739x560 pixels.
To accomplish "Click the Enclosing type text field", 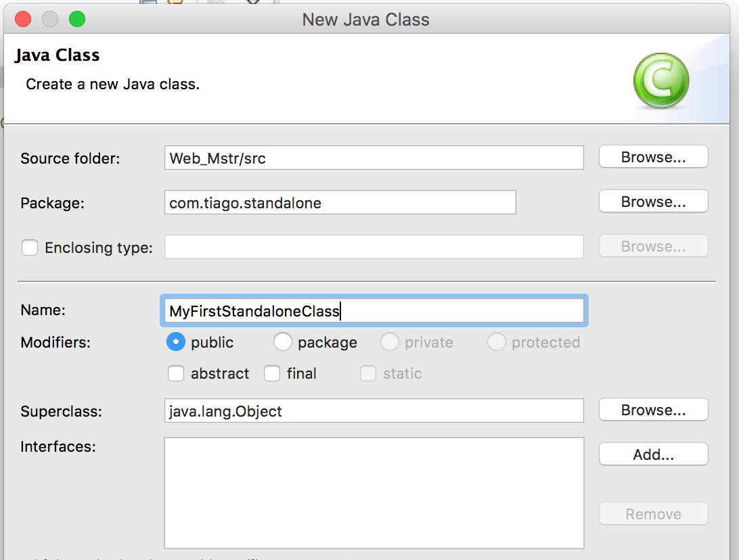I will [374, 247].
